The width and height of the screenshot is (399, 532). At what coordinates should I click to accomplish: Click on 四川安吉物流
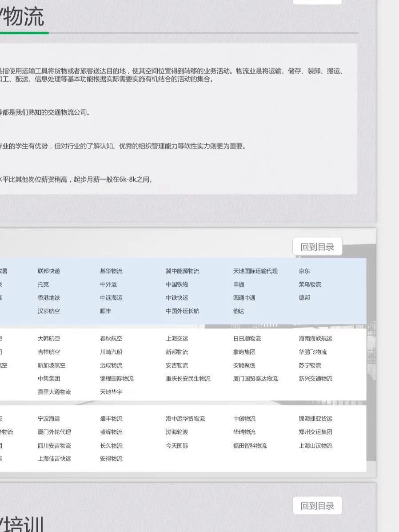(x=54, y=445)
